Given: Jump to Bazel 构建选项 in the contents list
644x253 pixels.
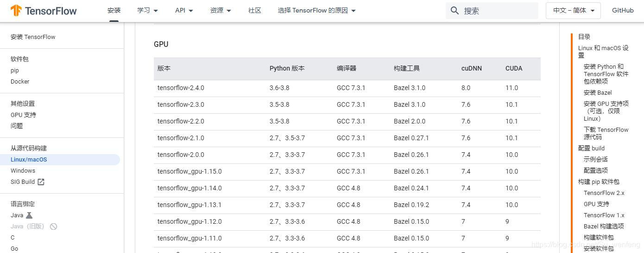Looking at the screenshot, I should tap(604, 227).
